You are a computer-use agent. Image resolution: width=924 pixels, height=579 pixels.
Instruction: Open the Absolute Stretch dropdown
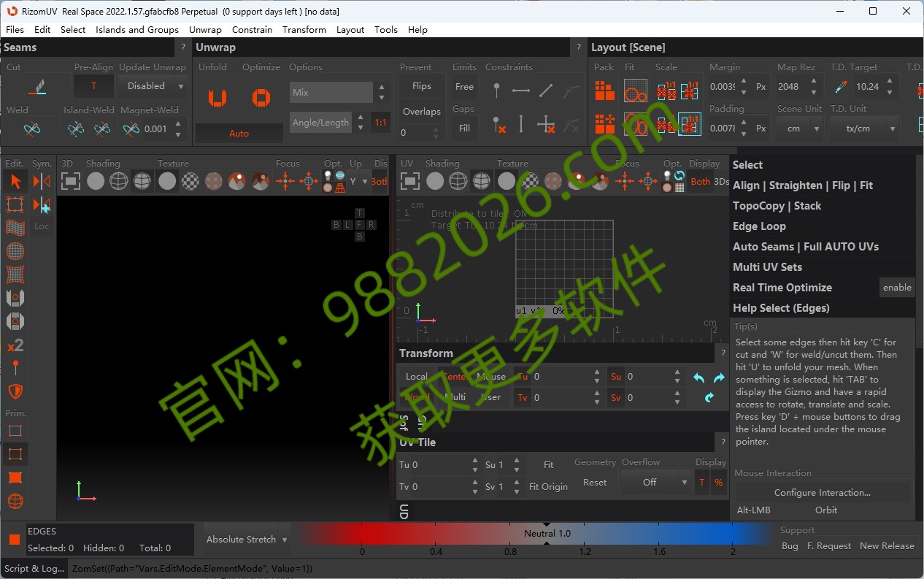click(x=246, y=540)
